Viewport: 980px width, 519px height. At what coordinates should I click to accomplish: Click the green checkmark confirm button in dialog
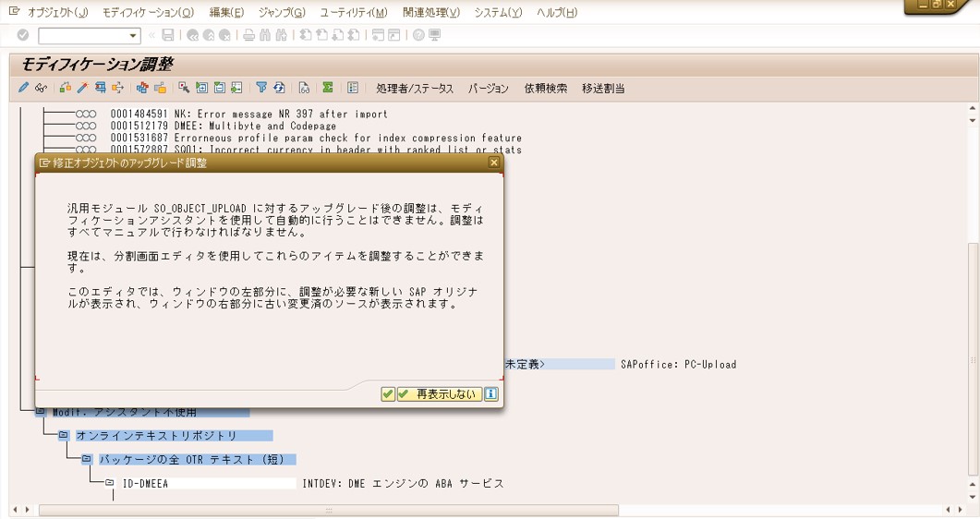coord(388,394)
